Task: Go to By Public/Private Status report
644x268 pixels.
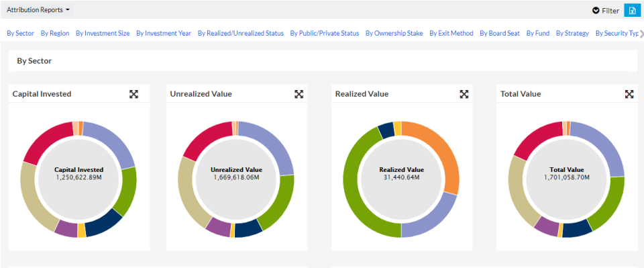Action: tap(325, 34)
